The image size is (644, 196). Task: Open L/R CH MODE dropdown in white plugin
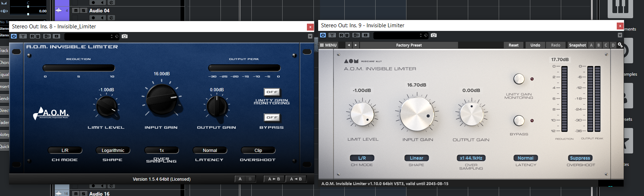[362, 158]
